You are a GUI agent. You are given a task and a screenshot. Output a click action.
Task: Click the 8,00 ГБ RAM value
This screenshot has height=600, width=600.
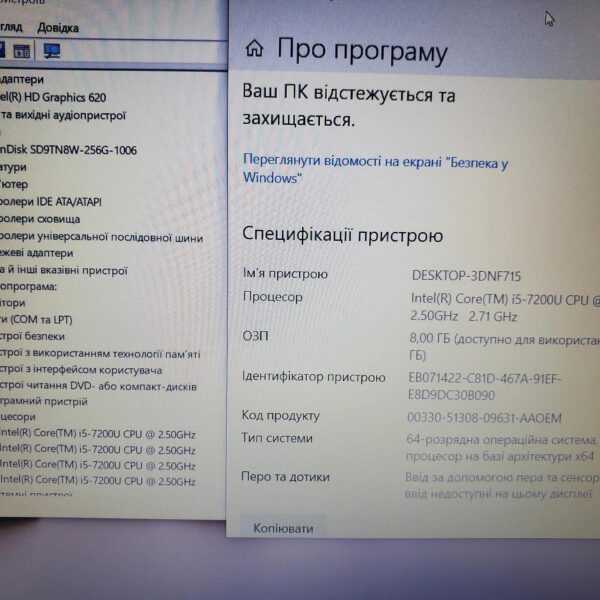504,347
